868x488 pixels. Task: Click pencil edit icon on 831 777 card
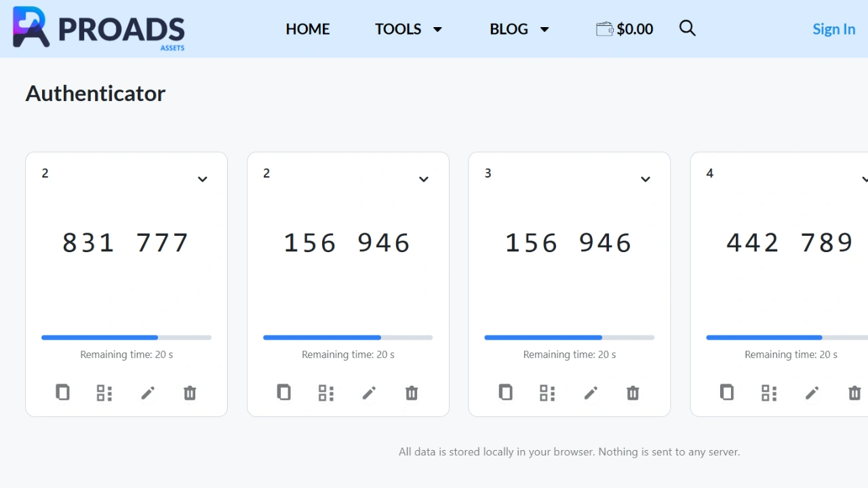tap(148, 393)
